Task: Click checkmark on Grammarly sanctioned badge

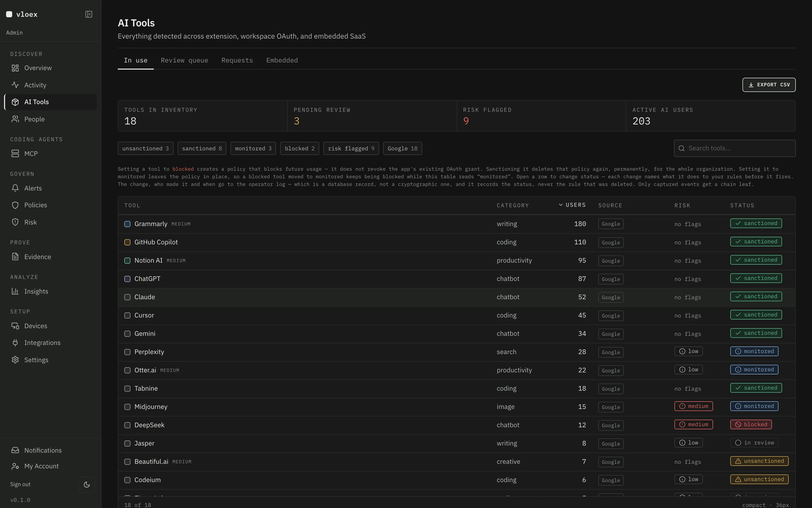Action: pos(738,224)
